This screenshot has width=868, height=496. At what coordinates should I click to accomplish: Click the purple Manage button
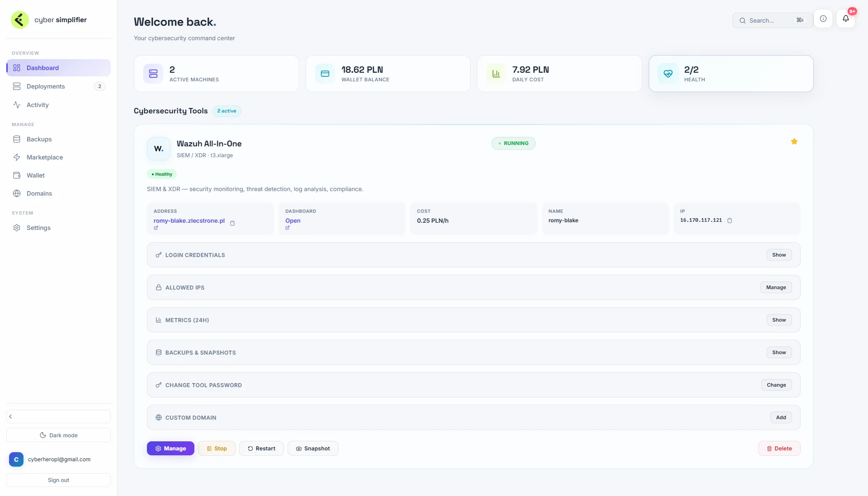coord(170,449)
